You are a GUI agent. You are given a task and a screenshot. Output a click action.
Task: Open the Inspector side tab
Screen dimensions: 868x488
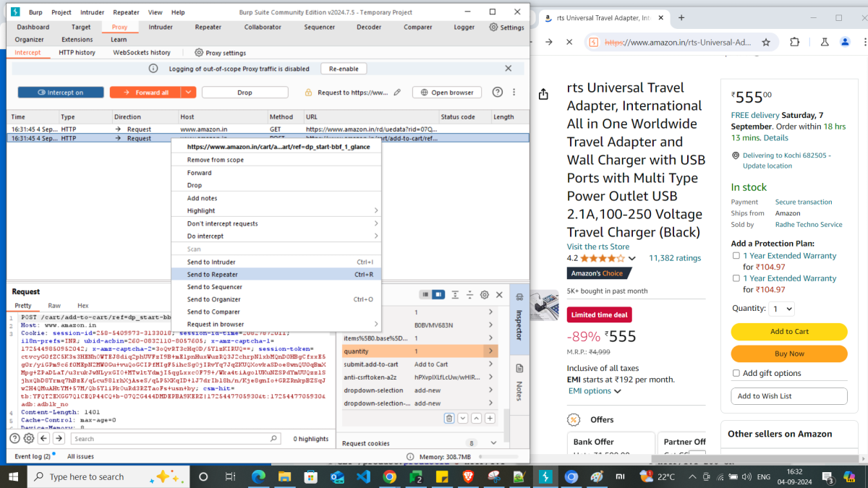519,318
